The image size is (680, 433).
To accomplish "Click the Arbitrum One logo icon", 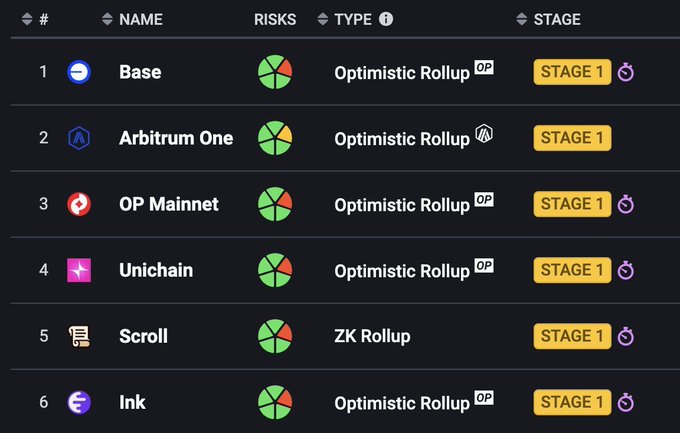I will 78,138.
